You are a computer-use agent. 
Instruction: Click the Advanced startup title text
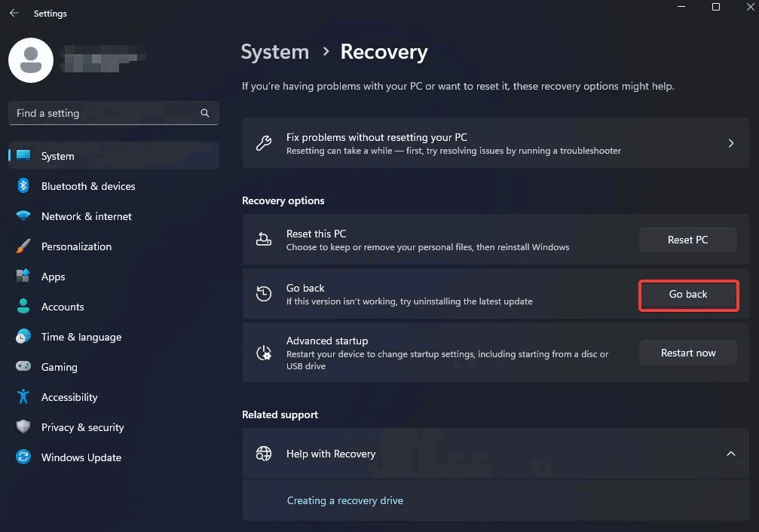[x=326, y=341]
